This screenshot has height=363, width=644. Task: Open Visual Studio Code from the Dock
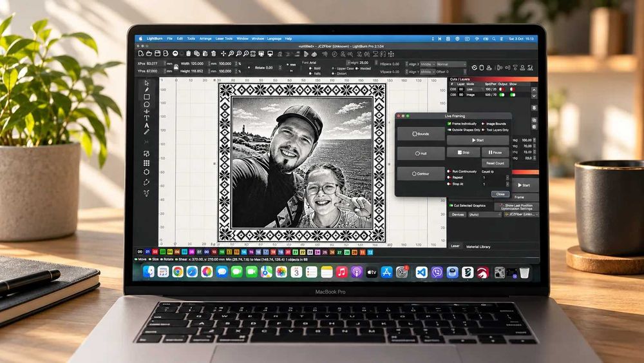[421, 272]
